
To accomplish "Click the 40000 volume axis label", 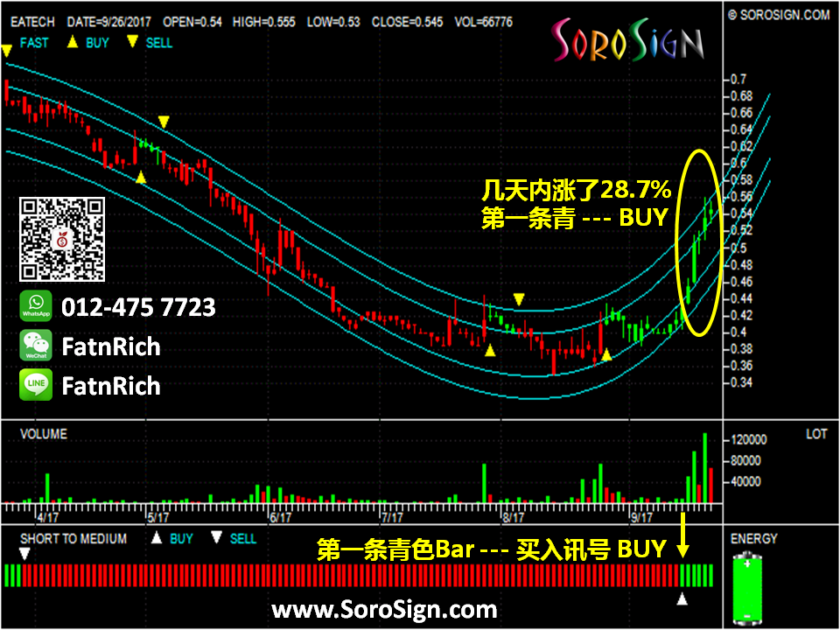I will (745, 481).
